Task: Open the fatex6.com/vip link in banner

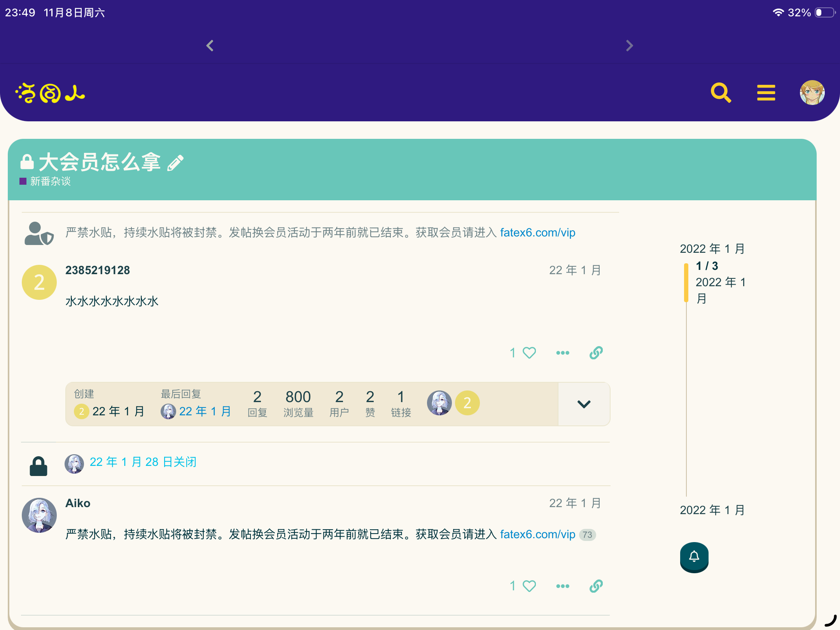Action: pyautogui.click(x=537, y=233)
